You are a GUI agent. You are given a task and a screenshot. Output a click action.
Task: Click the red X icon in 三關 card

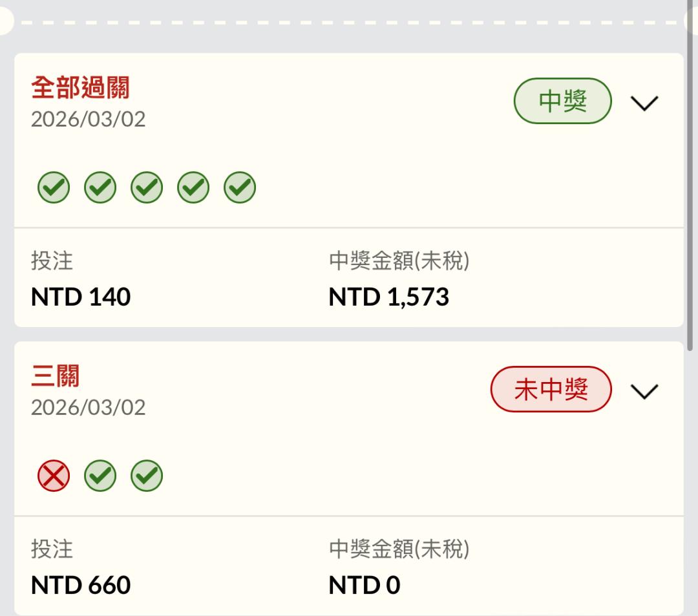click(x=54, y=476)
